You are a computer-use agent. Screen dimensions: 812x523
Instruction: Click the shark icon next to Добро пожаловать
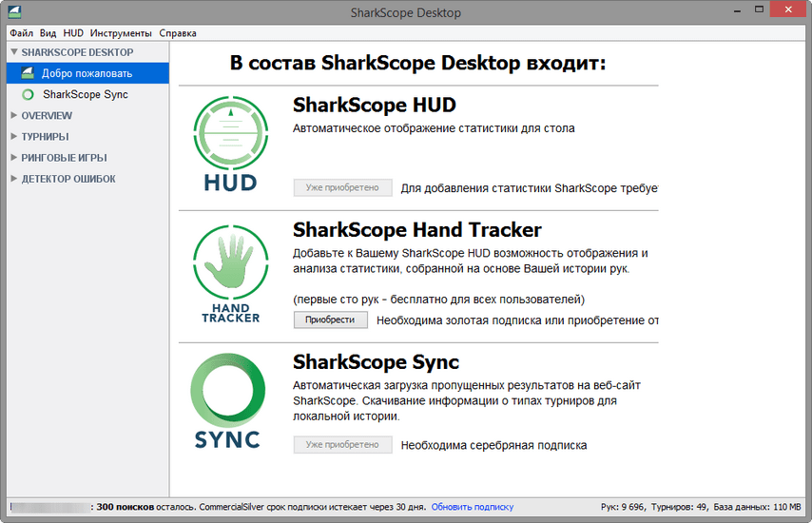pyautogui.click(x=28, y=73)
